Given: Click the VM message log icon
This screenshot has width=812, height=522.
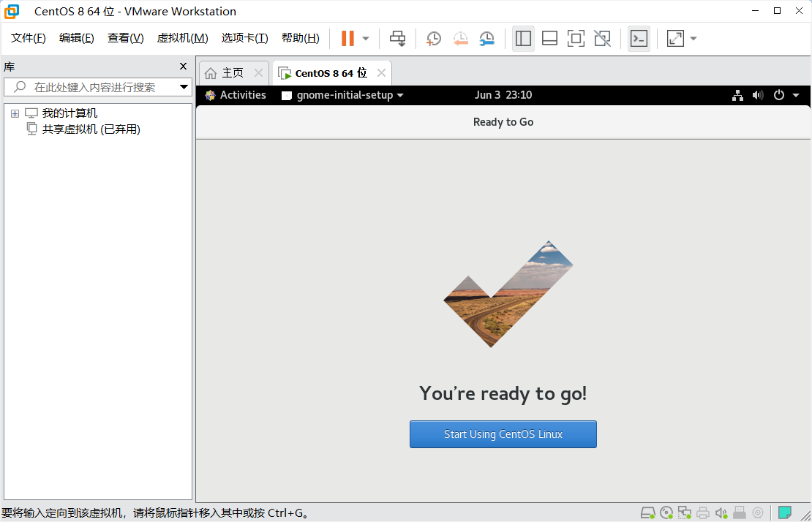Looking at the screenshot, I should tap(784, 512).
